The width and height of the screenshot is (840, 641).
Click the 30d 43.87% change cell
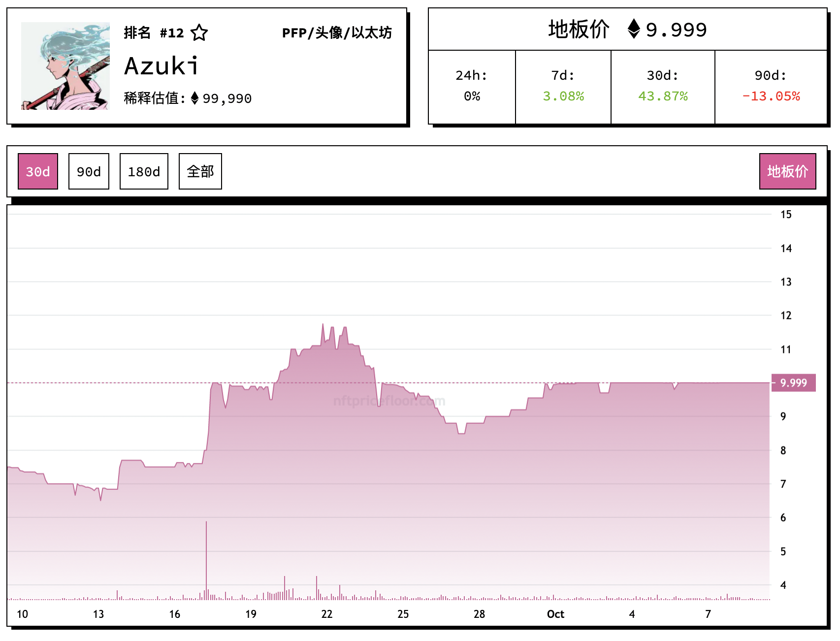click(663, 87)
